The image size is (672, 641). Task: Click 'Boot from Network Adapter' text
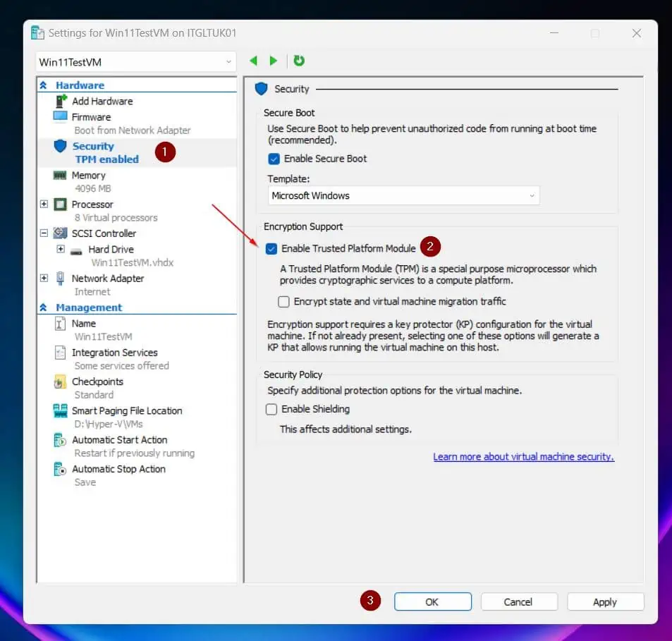pos(133,130)
